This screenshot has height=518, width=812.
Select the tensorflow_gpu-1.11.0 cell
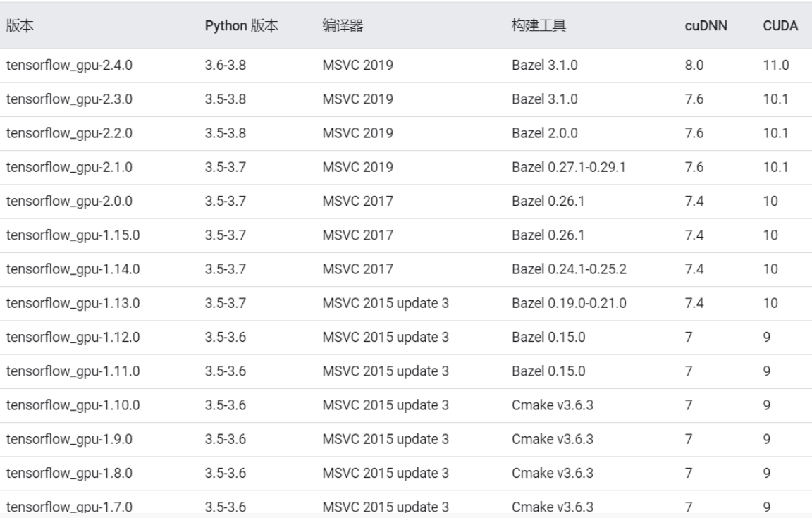tap(73, 371)
